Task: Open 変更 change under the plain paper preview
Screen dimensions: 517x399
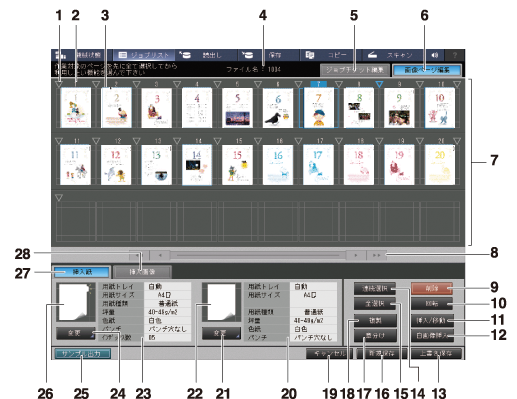Action: tap(221, 333)
